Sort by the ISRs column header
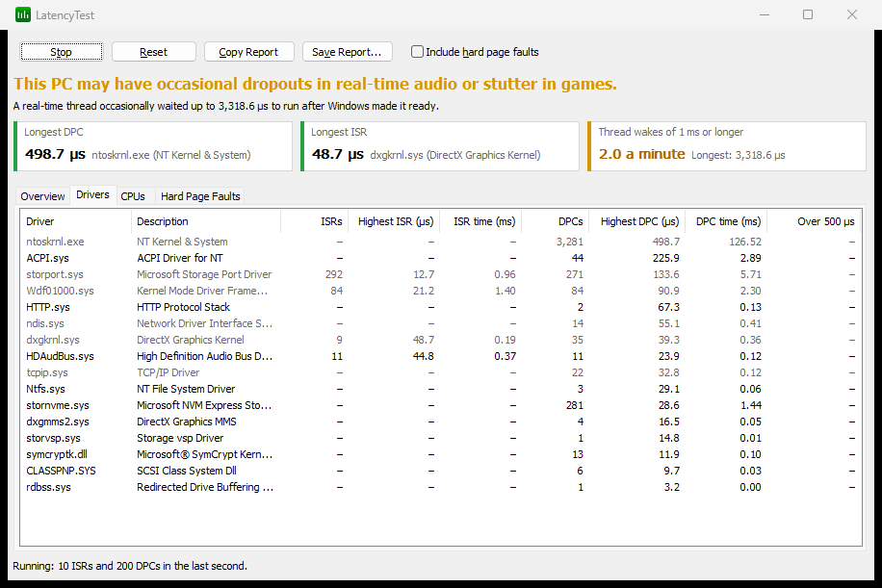Image resolution: width=882 pixels, height=588 pixels. (315, 221)
